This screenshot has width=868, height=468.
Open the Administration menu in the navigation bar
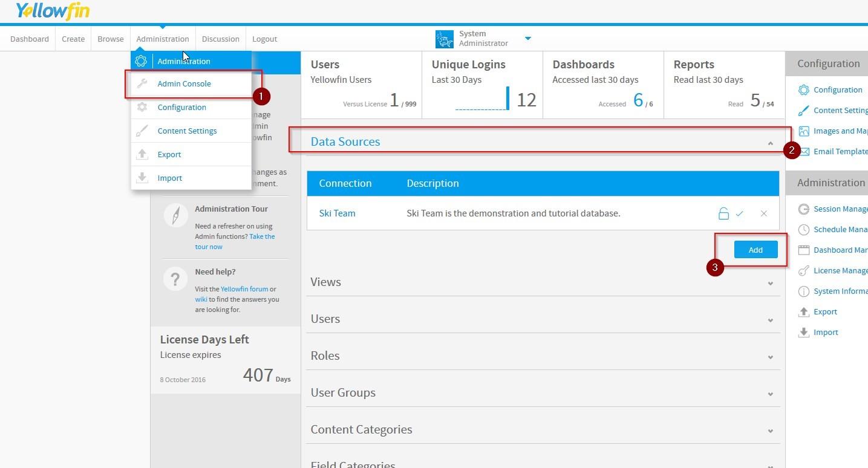[x=163, y=39]
